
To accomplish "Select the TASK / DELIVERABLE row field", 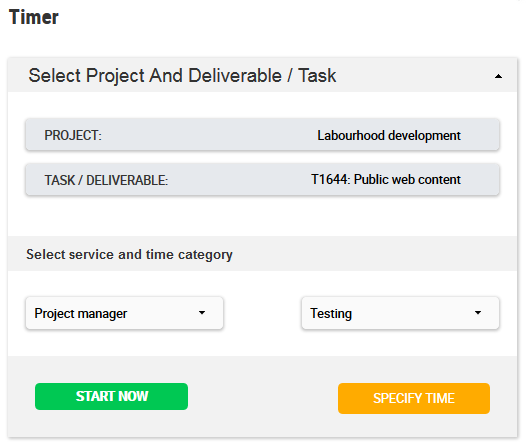I will coord(262,180).
